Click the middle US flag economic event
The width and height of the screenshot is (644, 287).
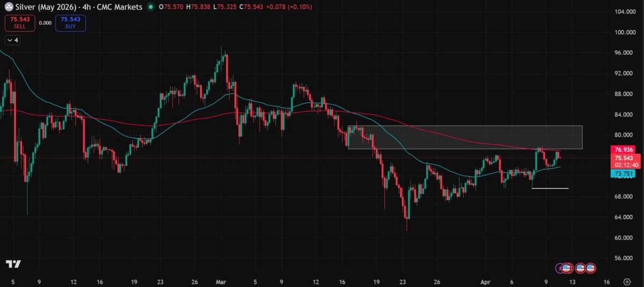pos(580,267)
